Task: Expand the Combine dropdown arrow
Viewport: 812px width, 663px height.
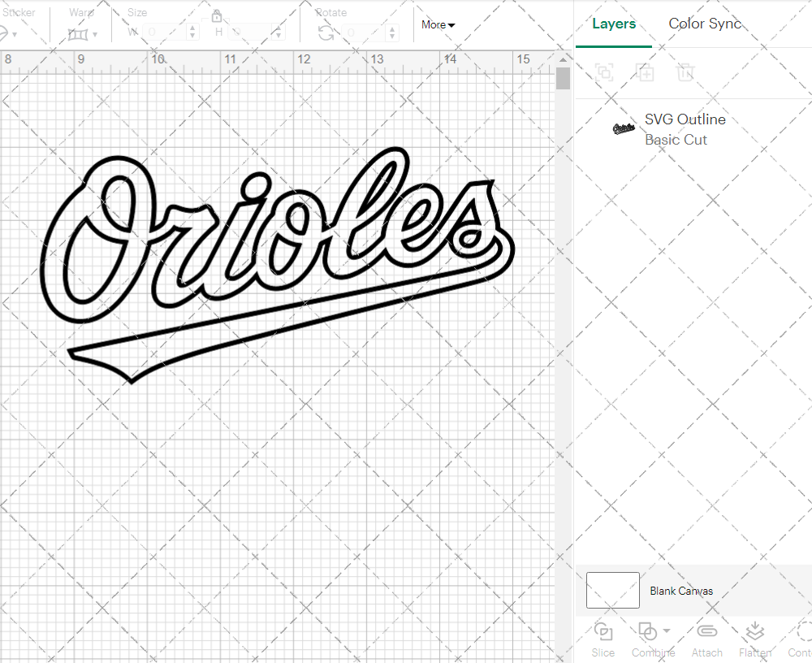Action: tap(667, 630)
